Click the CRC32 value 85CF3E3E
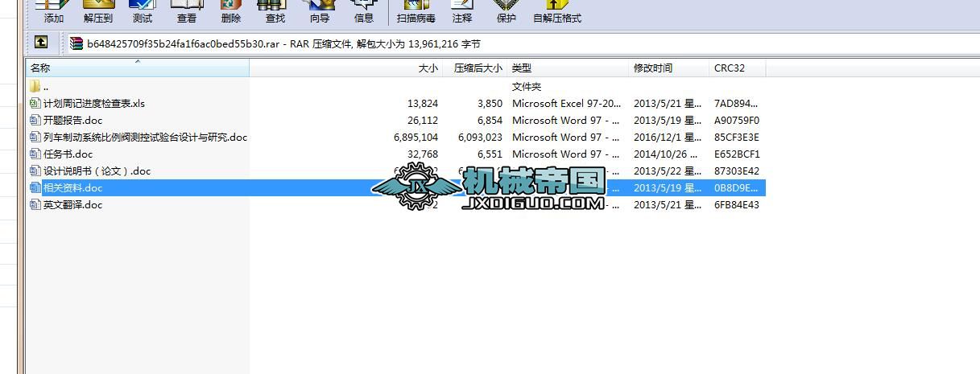The image size is (980, 374). pos(737,137)
